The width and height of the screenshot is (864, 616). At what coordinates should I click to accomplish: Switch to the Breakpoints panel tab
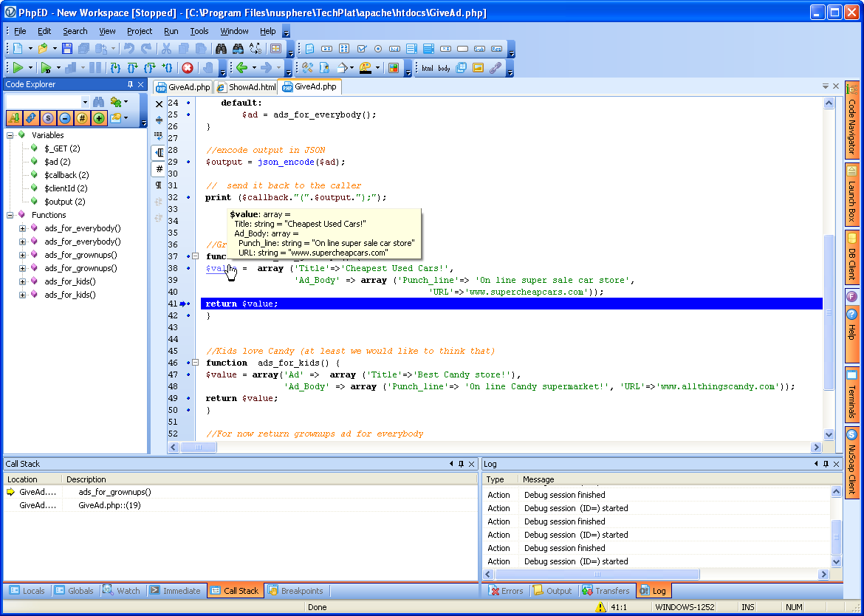[295, 591]
